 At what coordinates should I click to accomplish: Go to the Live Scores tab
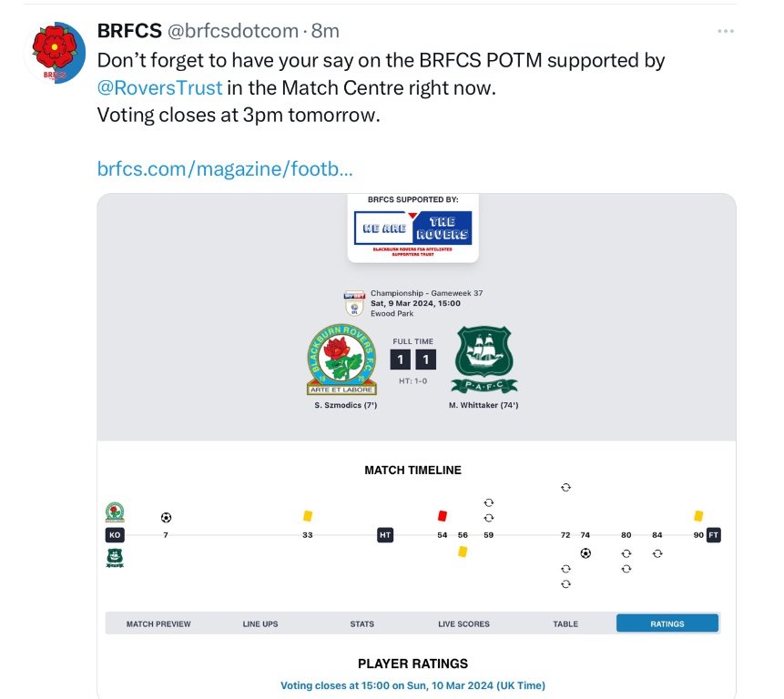coord(463,623)
